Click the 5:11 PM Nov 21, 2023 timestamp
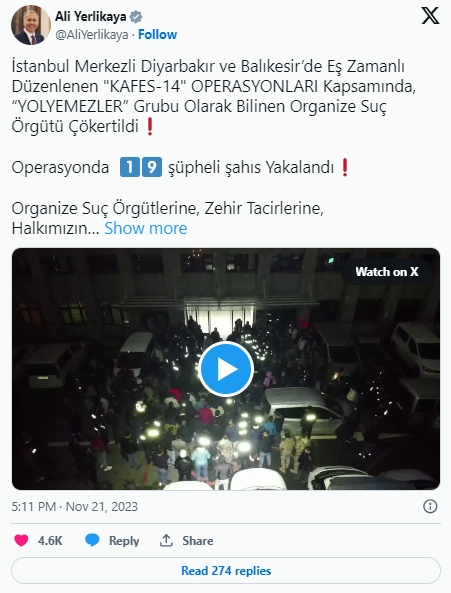The image size is (451, 593). pos(74,506)
